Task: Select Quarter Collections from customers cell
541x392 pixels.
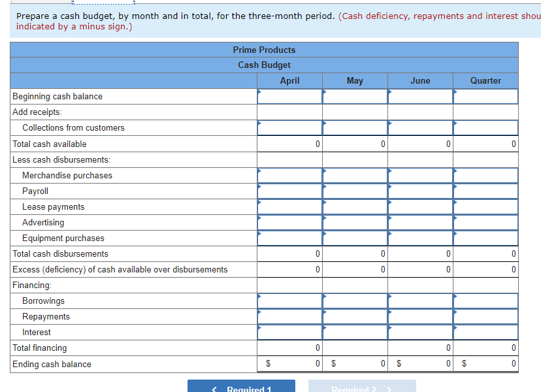Action: click(485, 127)
